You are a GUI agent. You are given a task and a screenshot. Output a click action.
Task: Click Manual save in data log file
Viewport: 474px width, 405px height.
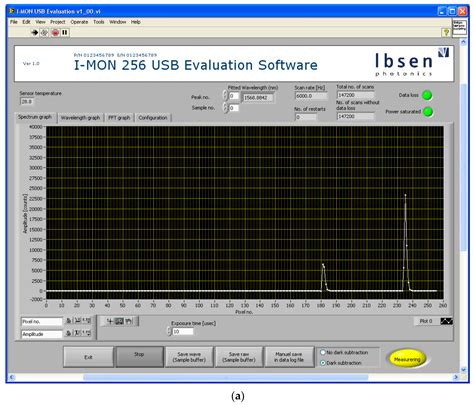289,357
